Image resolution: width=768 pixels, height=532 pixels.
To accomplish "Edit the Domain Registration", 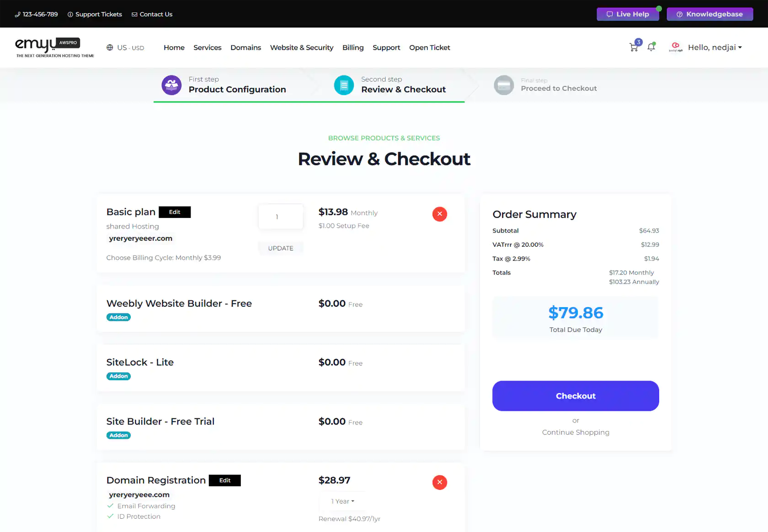I will pos(225,480).
